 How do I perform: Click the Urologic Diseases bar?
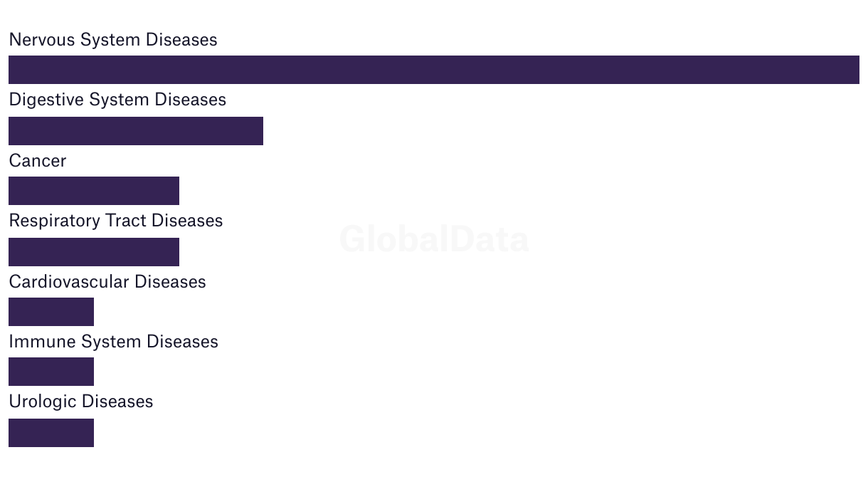click(x=51, y=433)
